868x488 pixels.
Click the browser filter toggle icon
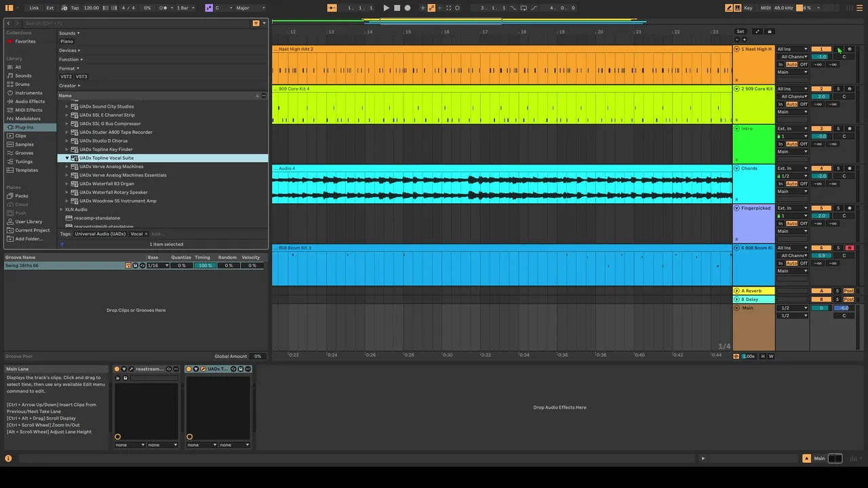256,23
